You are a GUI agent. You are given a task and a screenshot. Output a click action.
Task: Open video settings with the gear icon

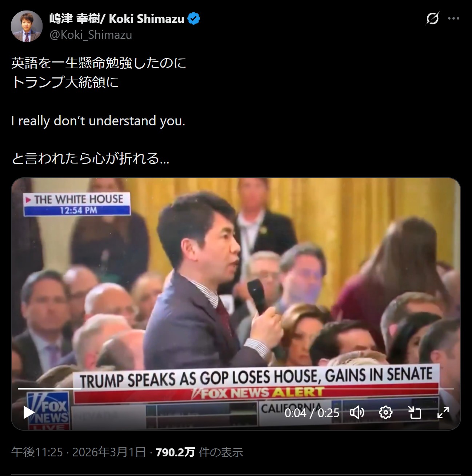click(x=385, y=412)
